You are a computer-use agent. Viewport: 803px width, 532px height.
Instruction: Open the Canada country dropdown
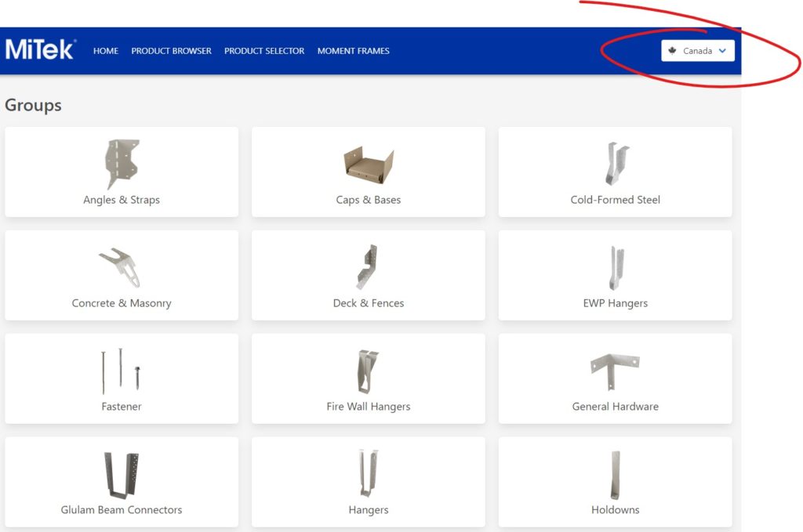697,51
